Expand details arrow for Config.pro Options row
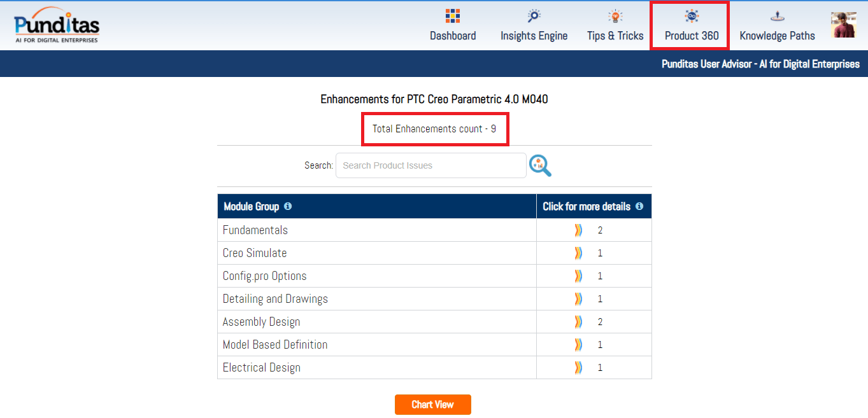868x418 pixels. pos(578,276)
